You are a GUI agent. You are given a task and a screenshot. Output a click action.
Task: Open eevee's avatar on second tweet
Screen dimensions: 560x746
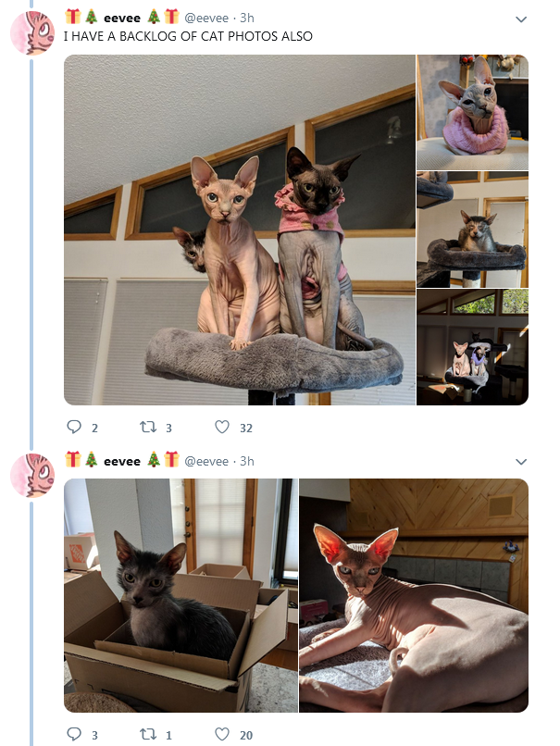pyautogui.click(x=32, y=476)
